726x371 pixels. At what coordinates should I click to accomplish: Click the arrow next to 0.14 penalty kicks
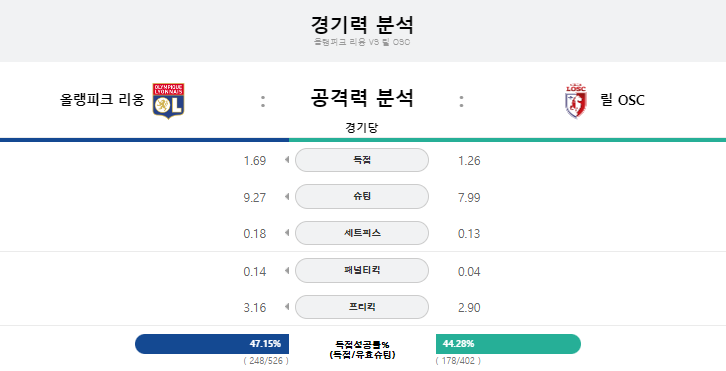287,270
